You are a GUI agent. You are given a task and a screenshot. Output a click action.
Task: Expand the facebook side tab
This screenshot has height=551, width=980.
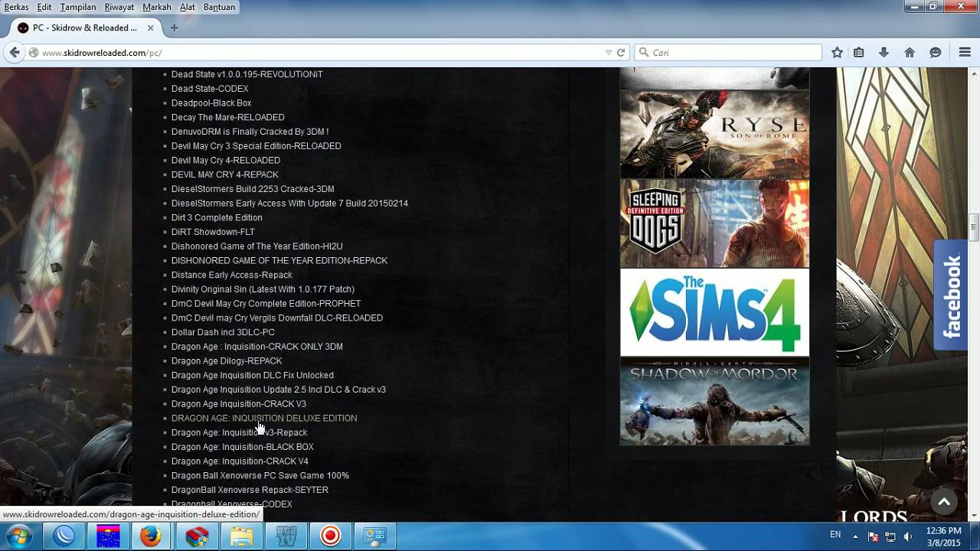[x=951, y=295]
